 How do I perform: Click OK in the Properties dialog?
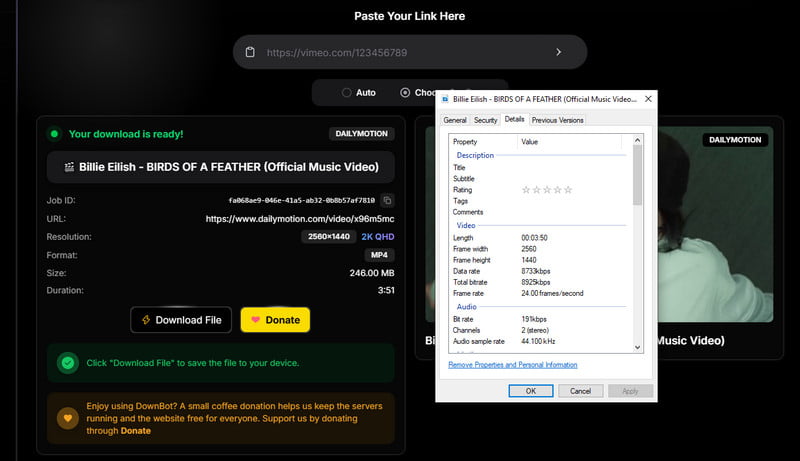click(531, 391)
